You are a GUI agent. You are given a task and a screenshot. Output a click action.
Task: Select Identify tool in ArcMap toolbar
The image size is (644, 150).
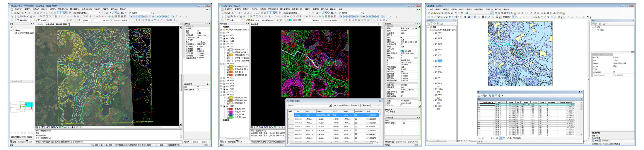pyautogui.click(x=469, y=17)
